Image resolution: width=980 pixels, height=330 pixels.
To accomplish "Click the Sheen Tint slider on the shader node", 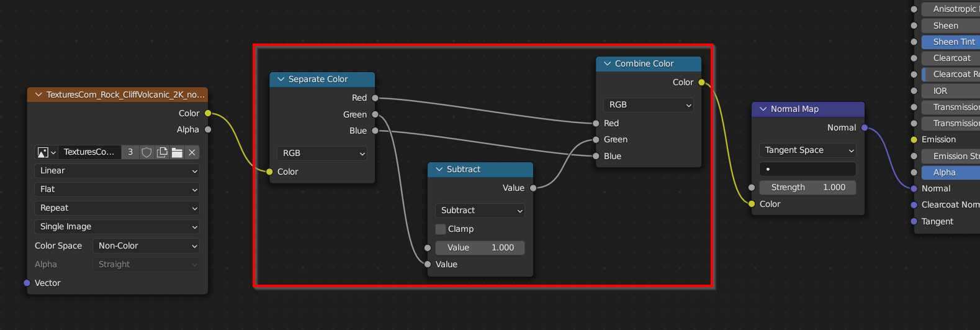I will (x=951, y=42).
